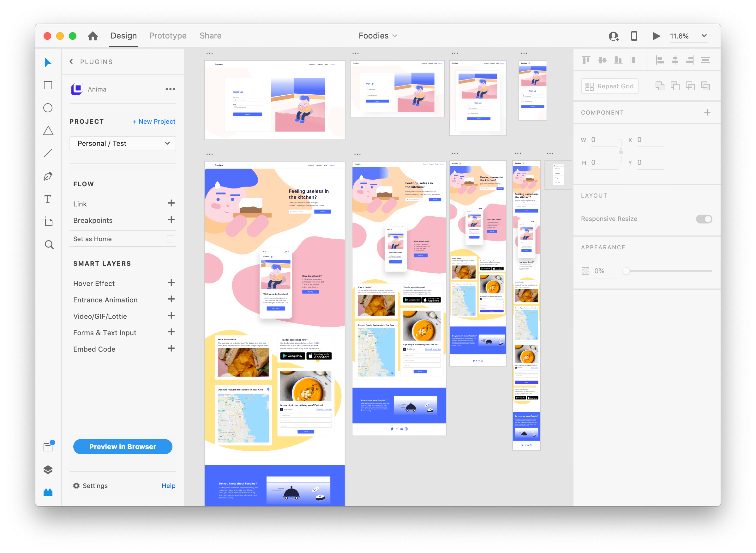The image size is (756, 553).
Task: Click the Preview in Browser button
Action: point(123,447)
